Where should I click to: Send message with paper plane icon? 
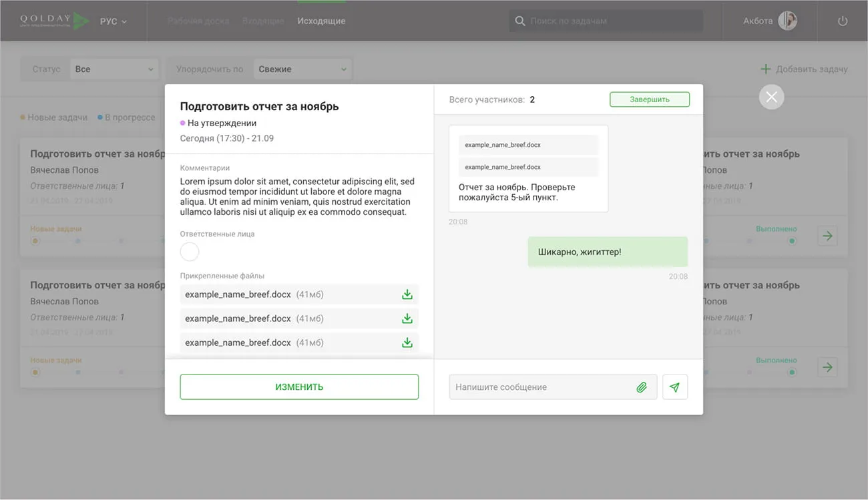click(x=674, y=387)
